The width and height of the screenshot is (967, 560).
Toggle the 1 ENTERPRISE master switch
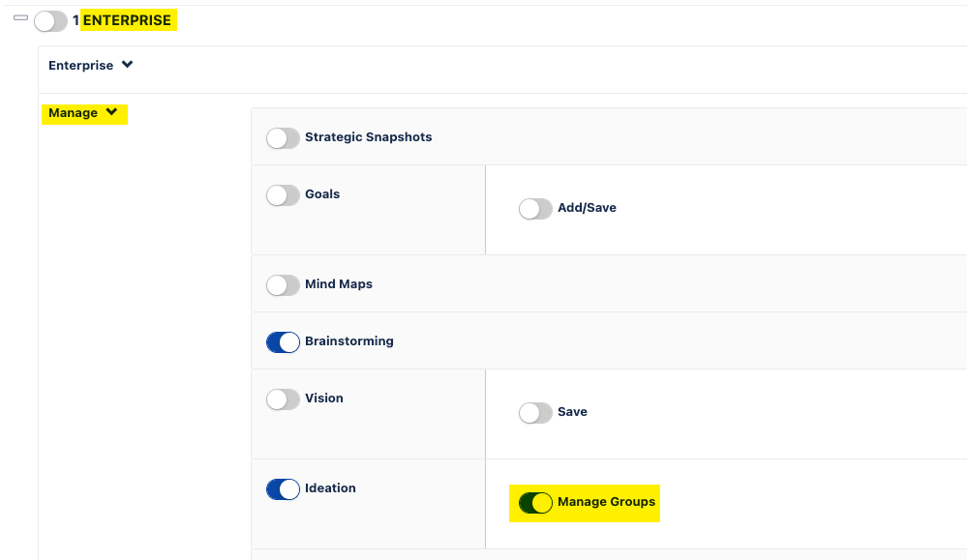[x=50, y=20]
